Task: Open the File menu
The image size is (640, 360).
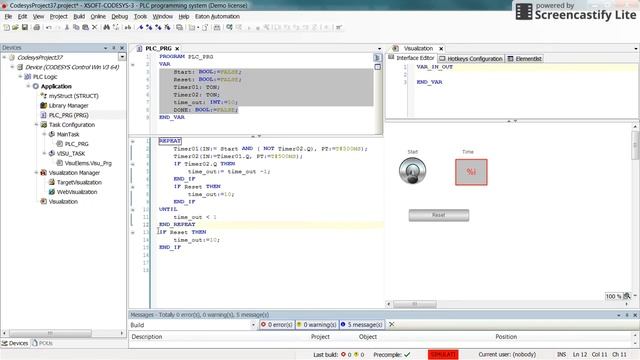Action: point(8,16)
